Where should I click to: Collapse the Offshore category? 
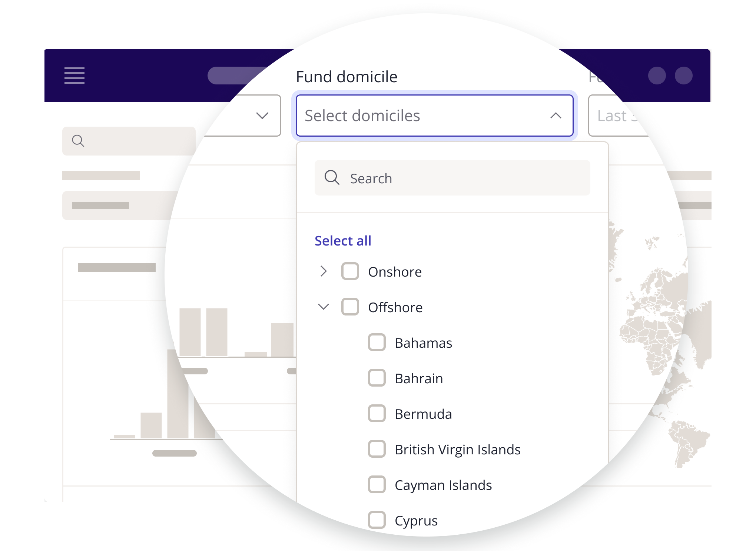[323, 307]
